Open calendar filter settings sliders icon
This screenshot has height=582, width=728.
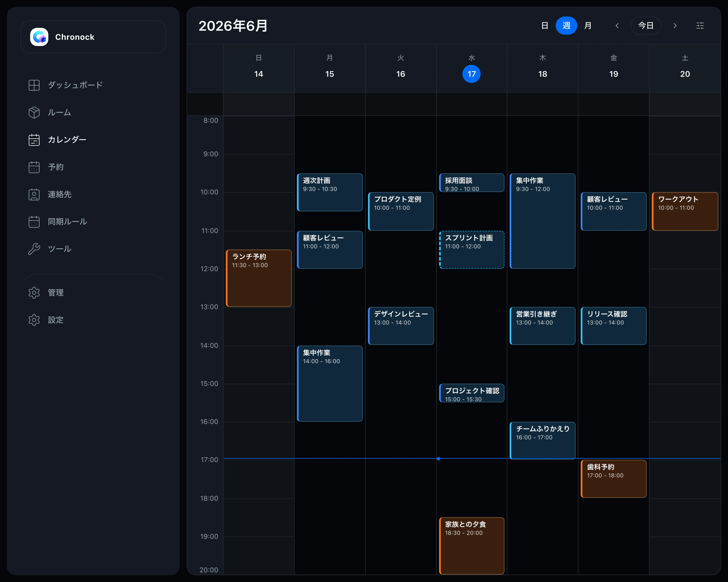pyautogui.click(x=700, y=26)
